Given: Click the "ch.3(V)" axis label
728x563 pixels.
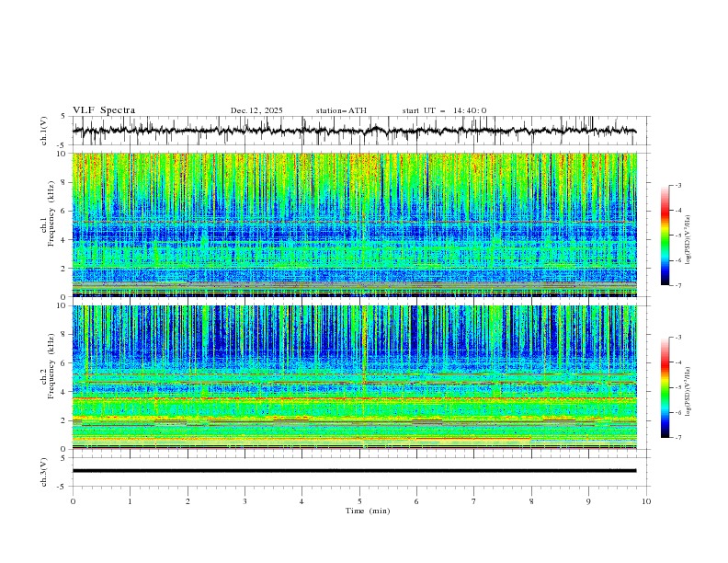Looking at the screenshot, I should pyautogui.click(x=44, y=472).
